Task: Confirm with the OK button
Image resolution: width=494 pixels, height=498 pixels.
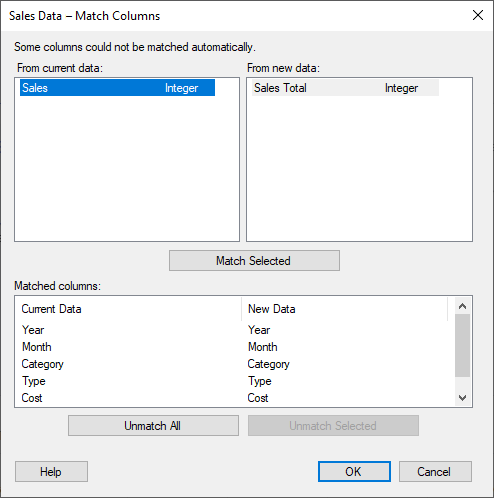Action: coord(354,472)
